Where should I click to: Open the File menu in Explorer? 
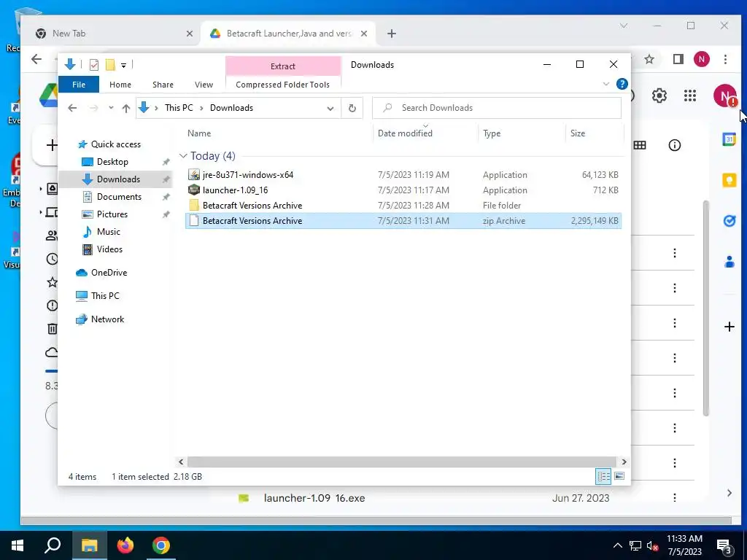(x=79, y=85)
